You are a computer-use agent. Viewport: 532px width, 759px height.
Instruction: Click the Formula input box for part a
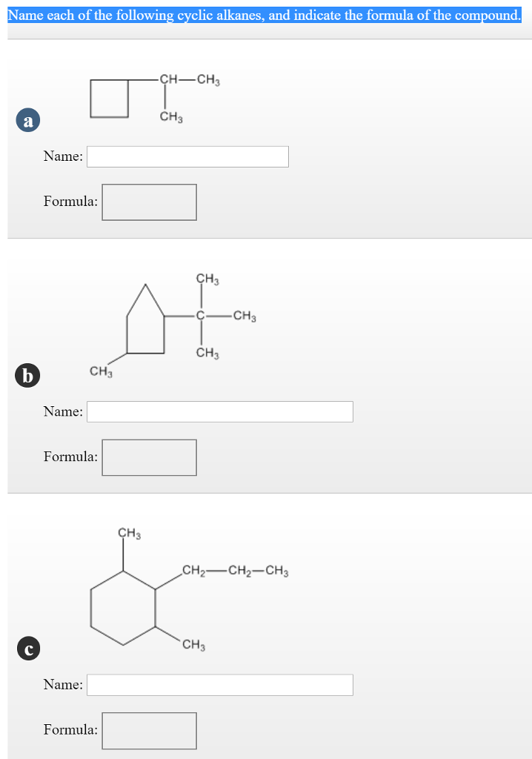(x=149, y=202)
